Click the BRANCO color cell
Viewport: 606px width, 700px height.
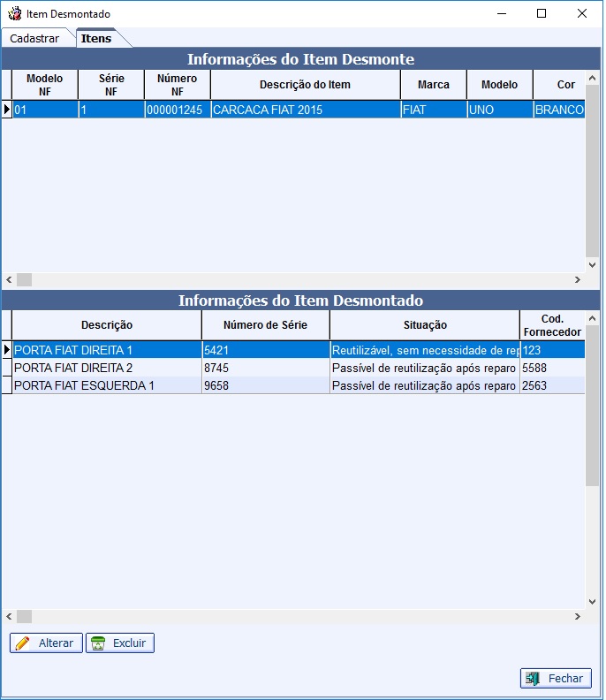[x=559, y=110]
